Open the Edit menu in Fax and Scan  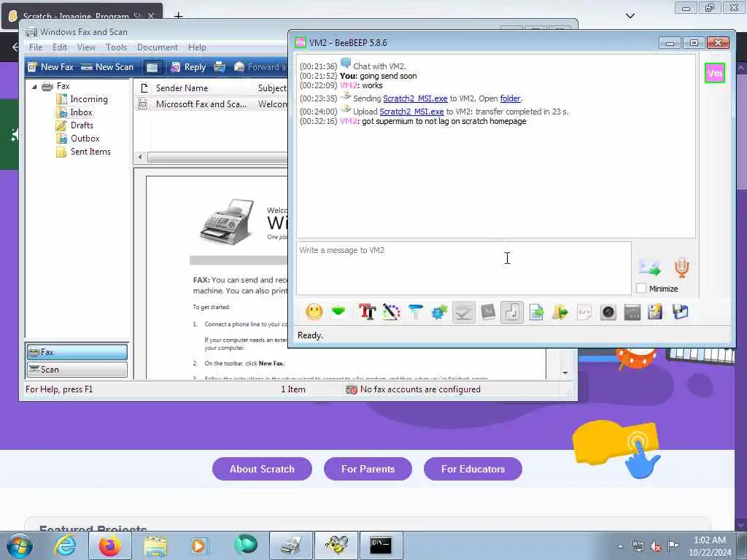click(60, 47)
